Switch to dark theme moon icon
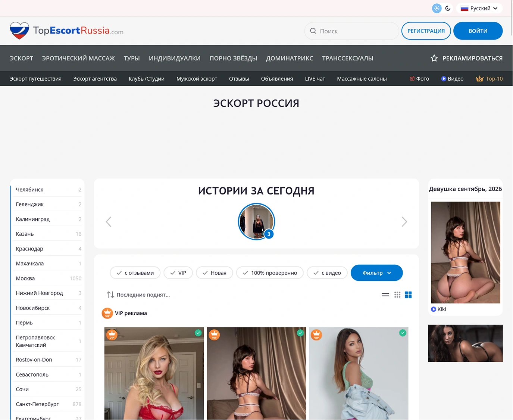Image resolution: width=513 pixels, height=420 pixels. 448,8
